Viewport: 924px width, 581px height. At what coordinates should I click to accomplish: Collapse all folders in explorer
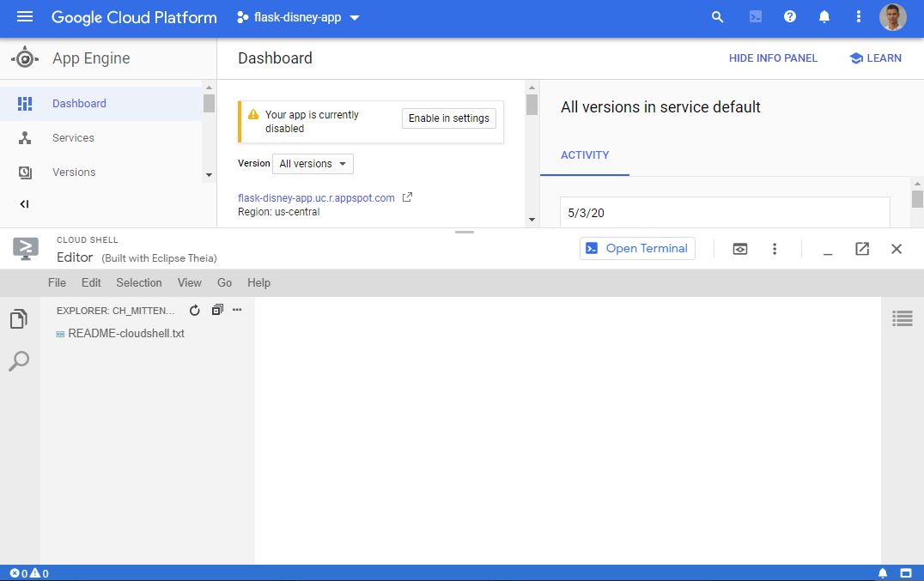pyautogui.click(x=217, y=310)
